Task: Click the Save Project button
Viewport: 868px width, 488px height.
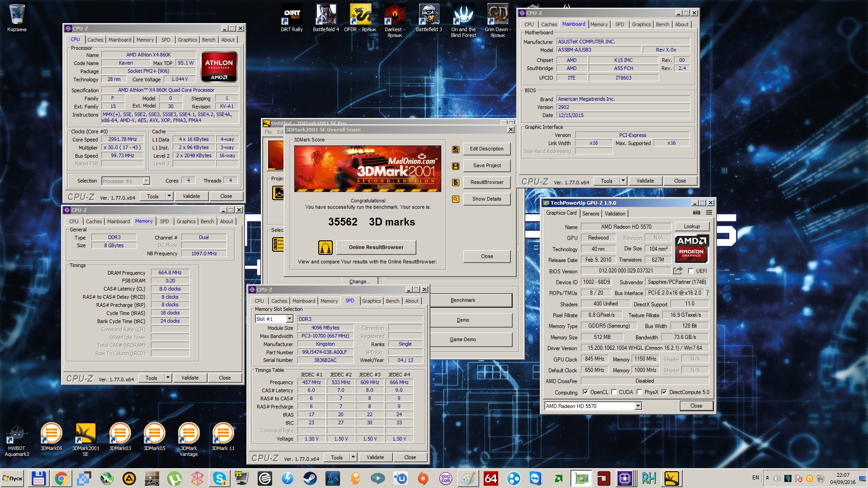Action: point(487,165)
